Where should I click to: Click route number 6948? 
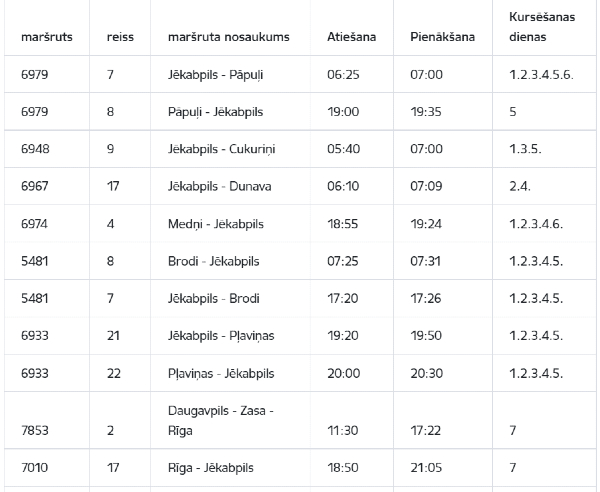pos(35,149)
